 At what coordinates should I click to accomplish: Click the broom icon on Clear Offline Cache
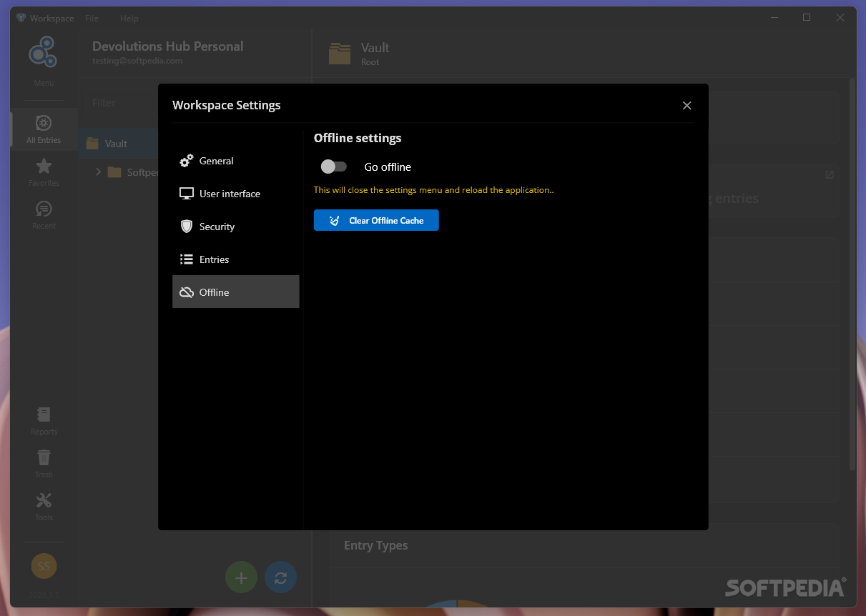(335, 221)
